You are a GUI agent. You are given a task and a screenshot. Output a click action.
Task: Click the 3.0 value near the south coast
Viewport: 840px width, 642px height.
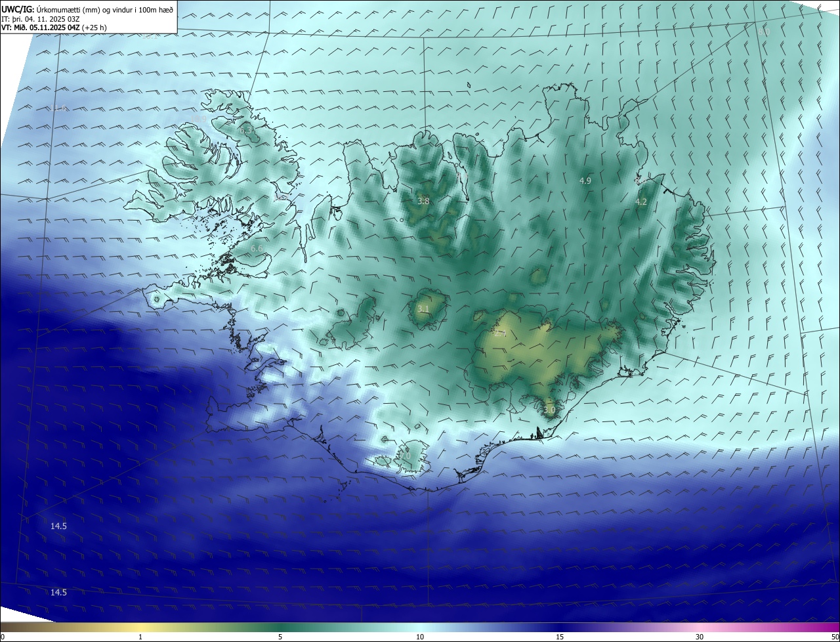coord(549,410)
